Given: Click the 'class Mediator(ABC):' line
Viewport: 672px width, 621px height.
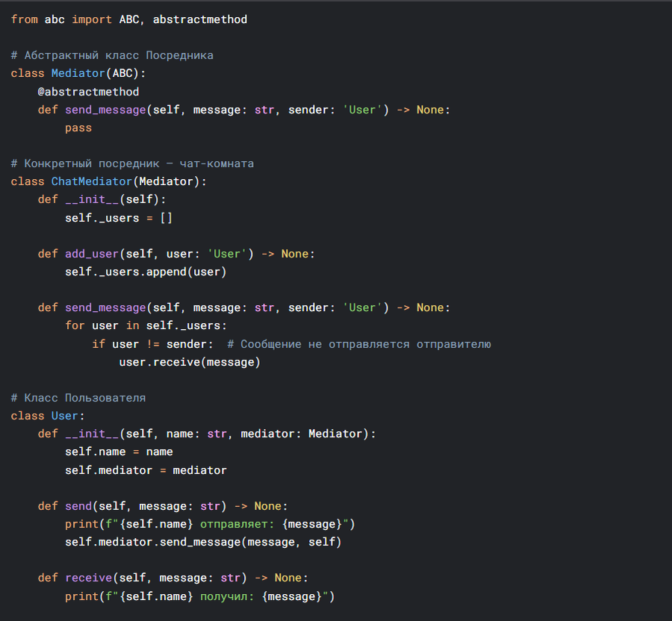Looking at the screenshot, I should tap(78, 74).
